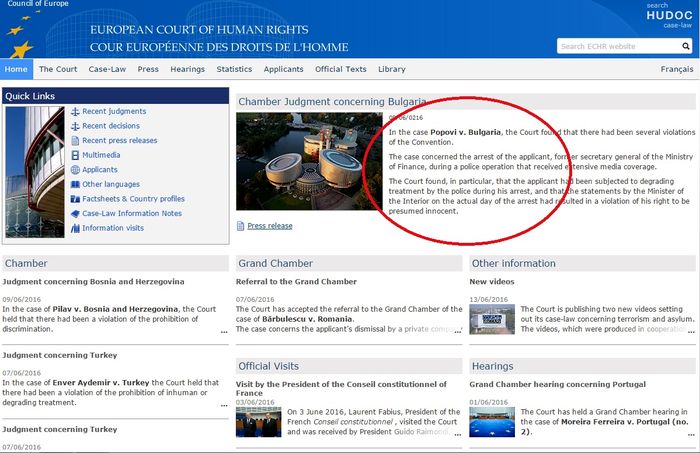Open the Recent judgments link
700x453 pixels.
click(114, 112)
